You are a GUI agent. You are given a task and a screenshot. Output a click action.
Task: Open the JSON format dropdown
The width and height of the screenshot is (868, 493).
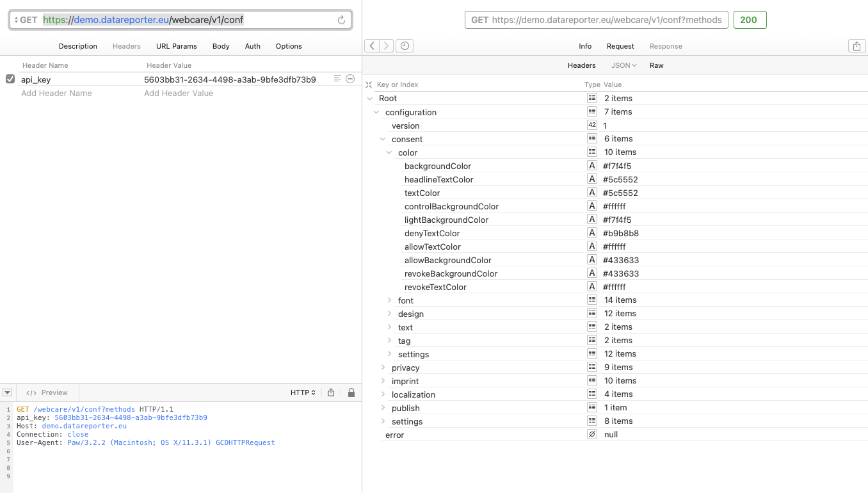[623, 65]
